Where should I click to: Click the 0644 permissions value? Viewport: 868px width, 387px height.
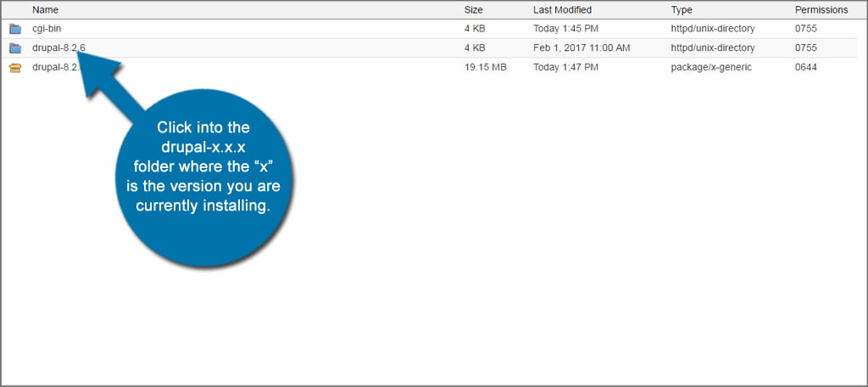[806, 68]
